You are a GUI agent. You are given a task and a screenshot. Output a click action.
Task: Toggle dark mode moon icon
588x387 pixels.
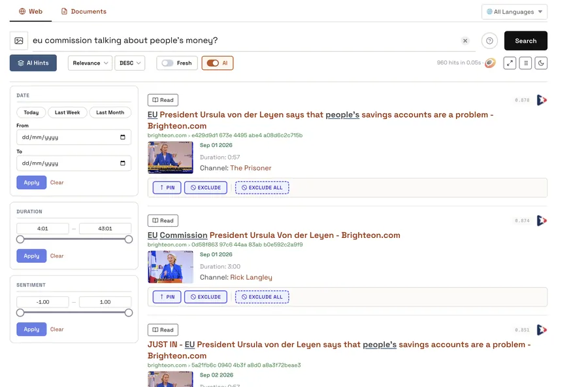click(x=541, y=63)
